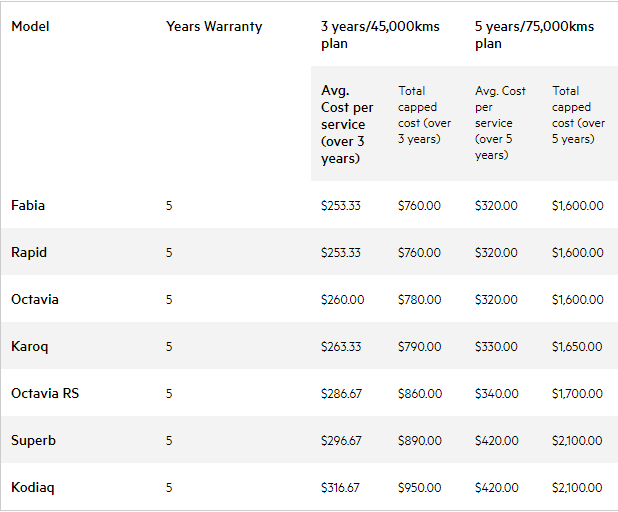
Task: Click the Years Warranty column header
Action: click(214, 27)
